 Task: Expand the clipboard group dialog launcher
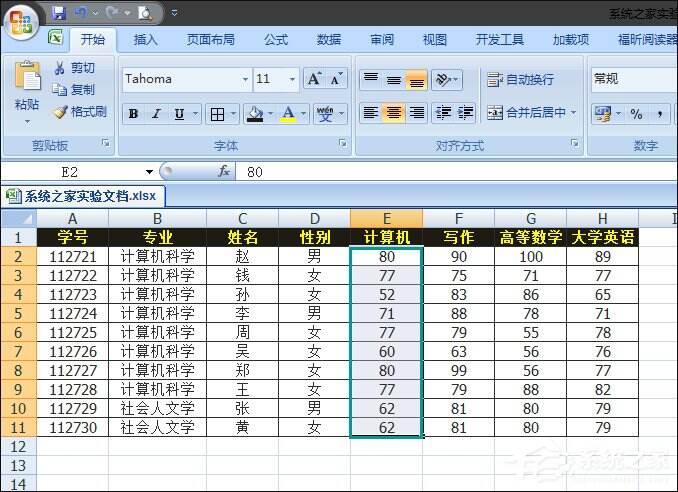(106, 143)
